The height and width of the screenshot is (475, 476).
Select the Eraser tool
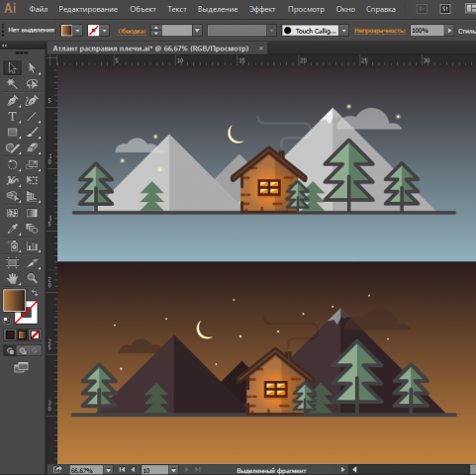tap(32, 147)
